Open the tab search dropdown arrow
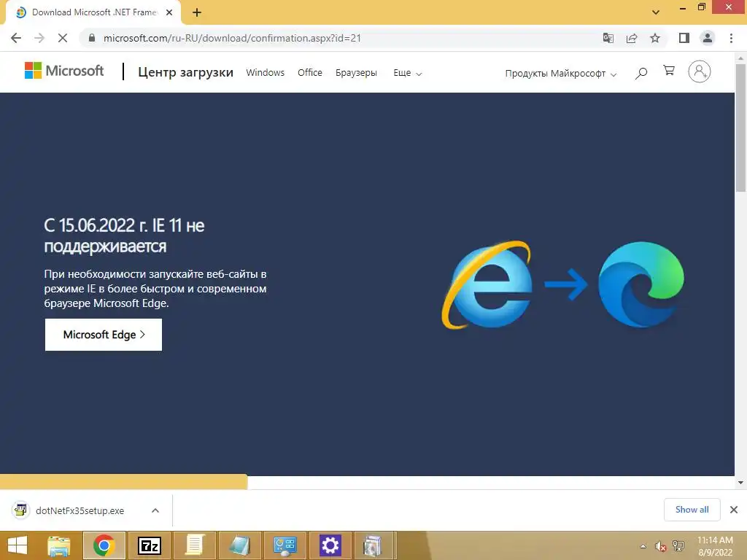The width and height of the screenshot is (747, 560). click(x=656, y=12)
